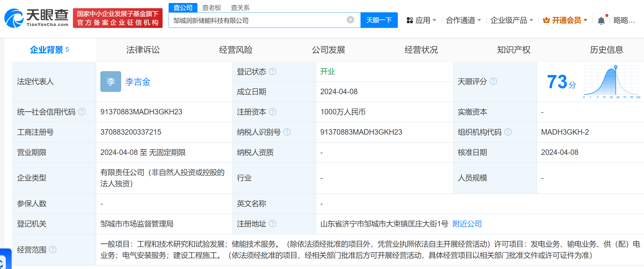Screen dimensions: 644x269
Task: Expand the 合作通道 dropdown
Action: point(463,20)
